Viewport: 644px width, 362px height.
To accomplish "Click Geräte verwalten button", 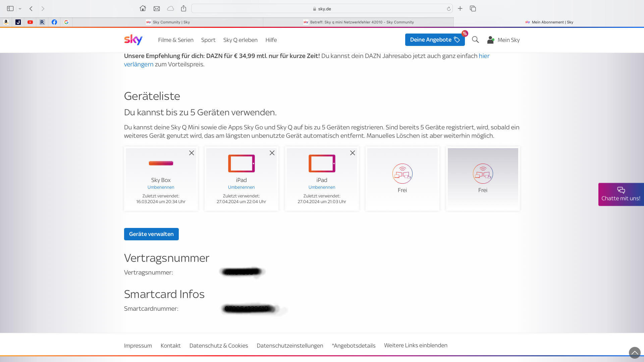I will pos(151,234).
